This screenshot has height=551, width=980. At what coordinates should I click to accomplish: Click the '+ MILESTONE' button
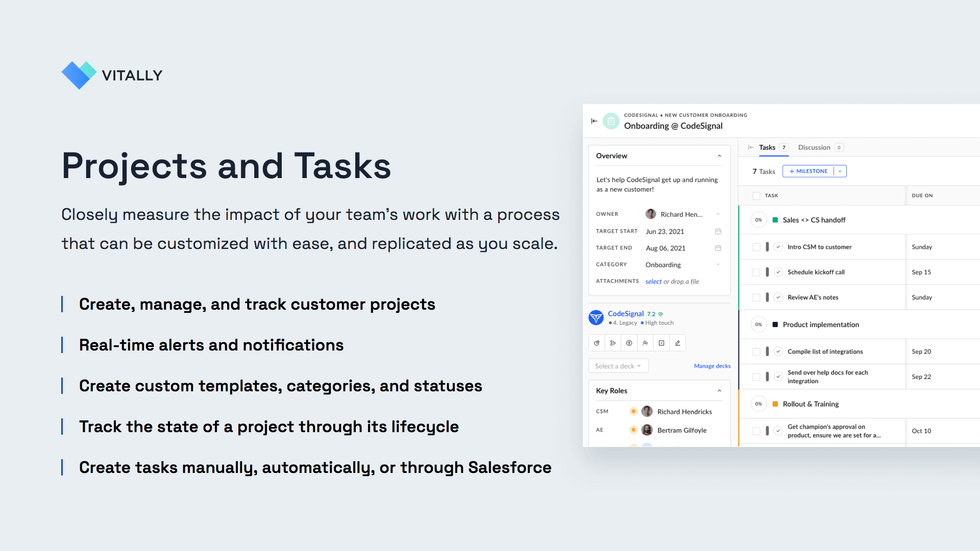pyautogui.click(x=808, y=171)
